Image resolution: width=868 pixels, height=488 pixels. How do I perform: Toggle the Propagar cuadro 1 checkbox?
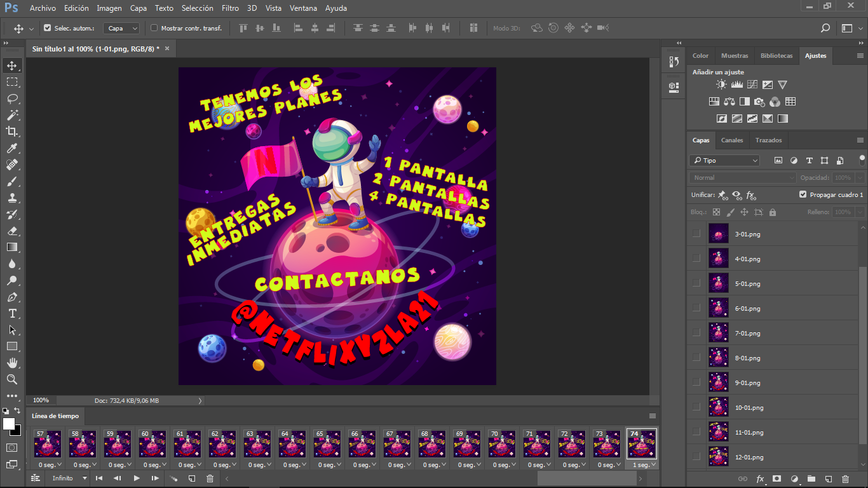(x=803, y=194)
